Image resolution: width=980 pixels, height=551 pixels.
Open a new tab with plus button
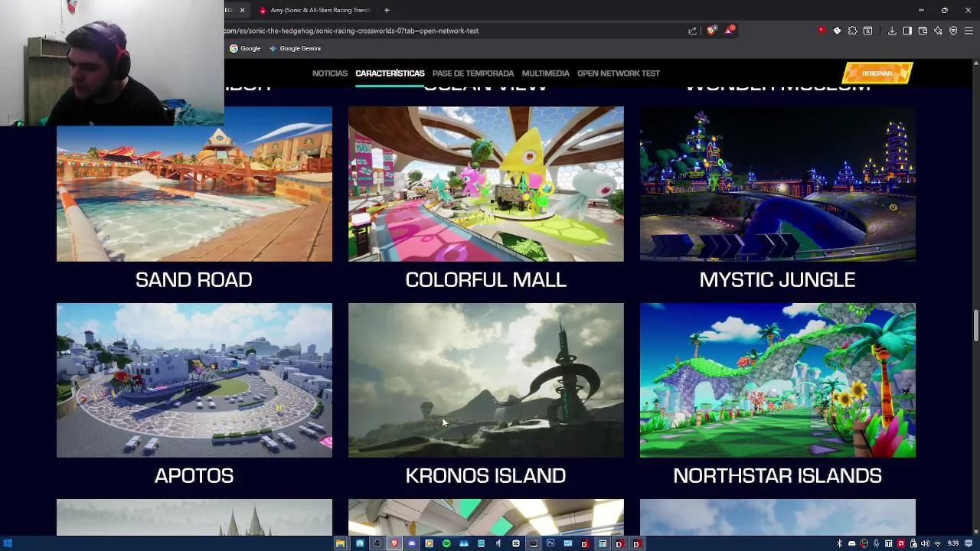click(x=387, y=10)
